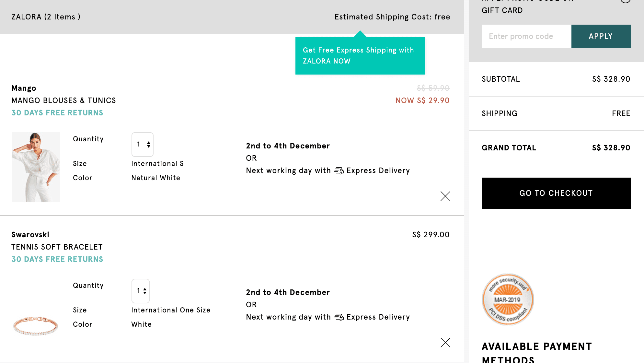This screenshot has height=363, width=644.
Task: Click the SUBTOTAL S$ 328.90 amount
Action: click(611, 79)
